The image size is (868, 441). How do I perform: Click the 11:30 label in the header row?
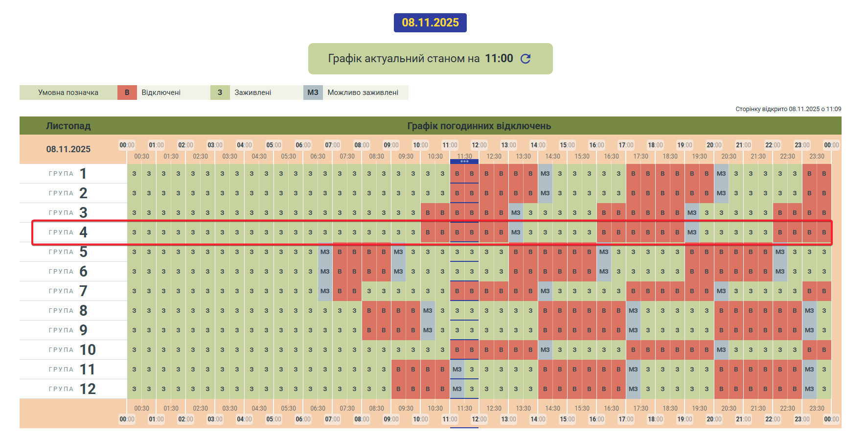pyautogui.click(x=464, y=157)
